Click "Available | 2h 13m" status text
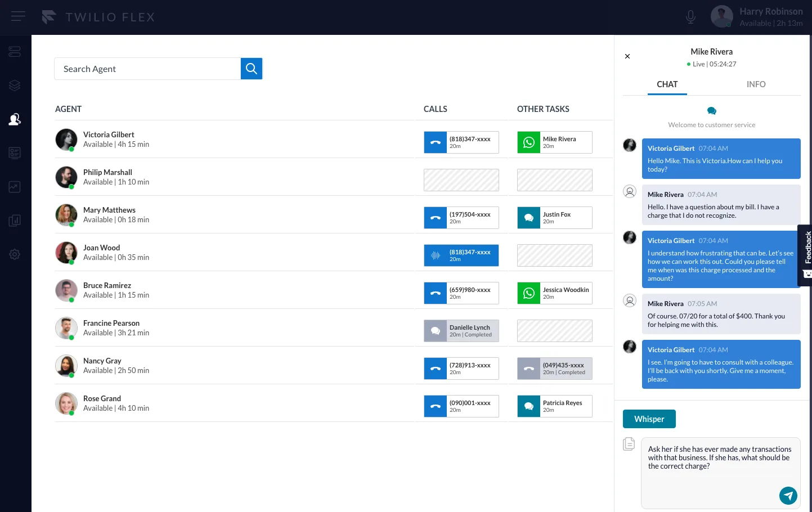This screenshot has width=812, height=512. point(771,23)
